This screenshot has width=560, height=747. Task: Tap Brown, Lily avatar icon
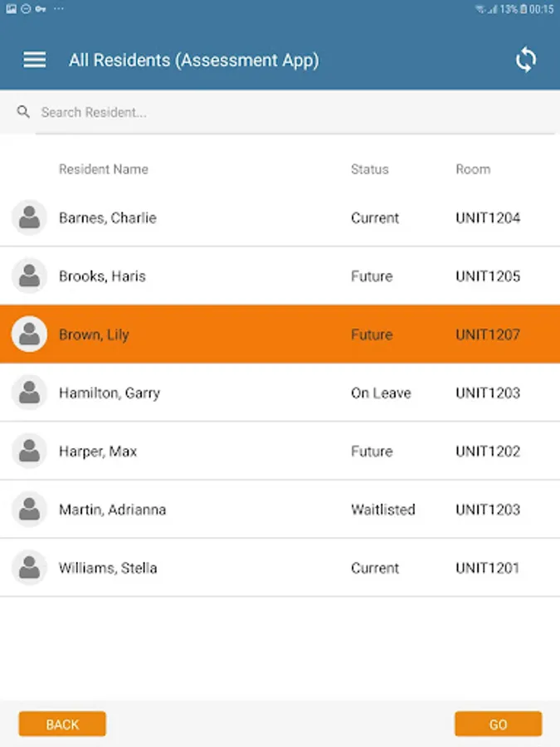pos(29,334)
